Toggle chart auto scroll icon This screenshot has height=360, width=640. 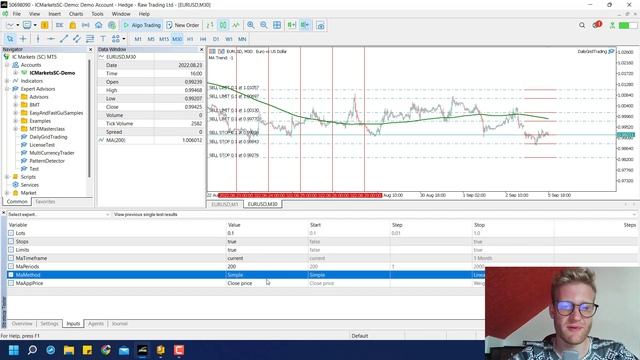(291, 25)
